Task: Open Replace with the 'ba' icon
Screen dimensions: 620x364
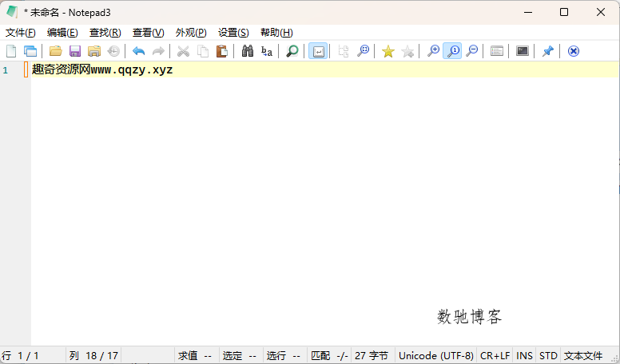Action: pos(267,51)
